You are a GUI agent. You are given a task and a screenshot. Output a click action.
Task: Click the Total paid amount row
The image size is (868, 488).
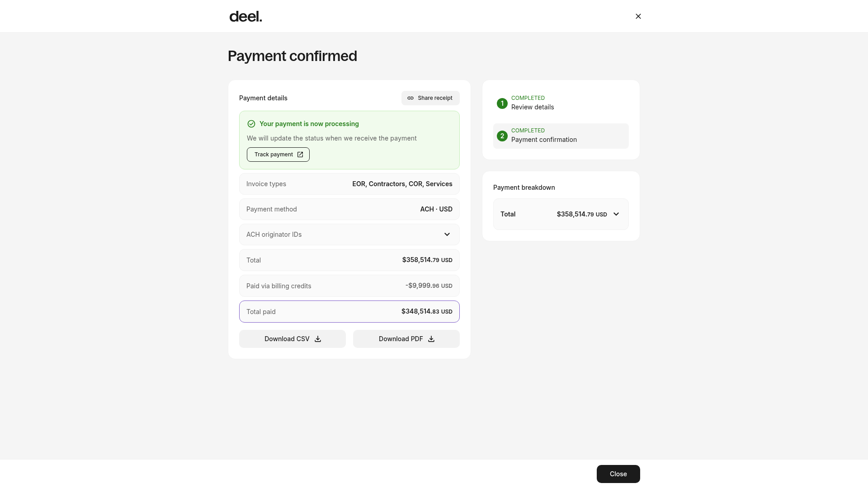(x=349, y=312)
